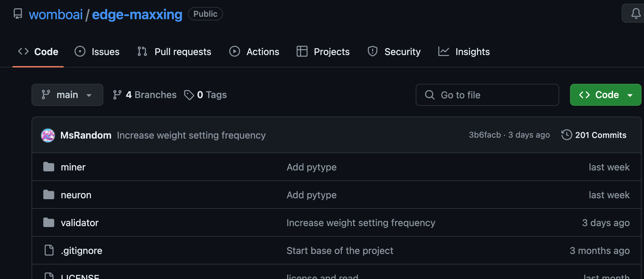Expand the green Code dropdown button

(605, 95)
